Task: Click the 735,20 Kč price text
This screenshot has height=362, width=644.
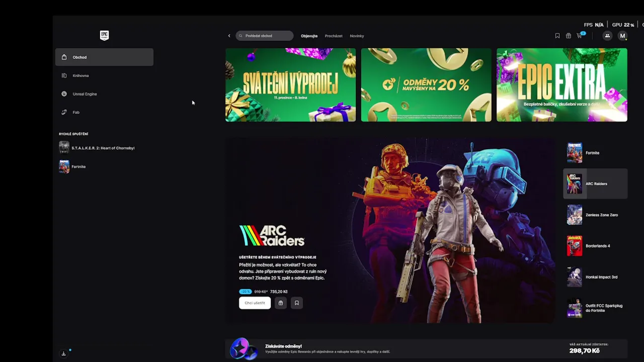Action: (279, 292)
